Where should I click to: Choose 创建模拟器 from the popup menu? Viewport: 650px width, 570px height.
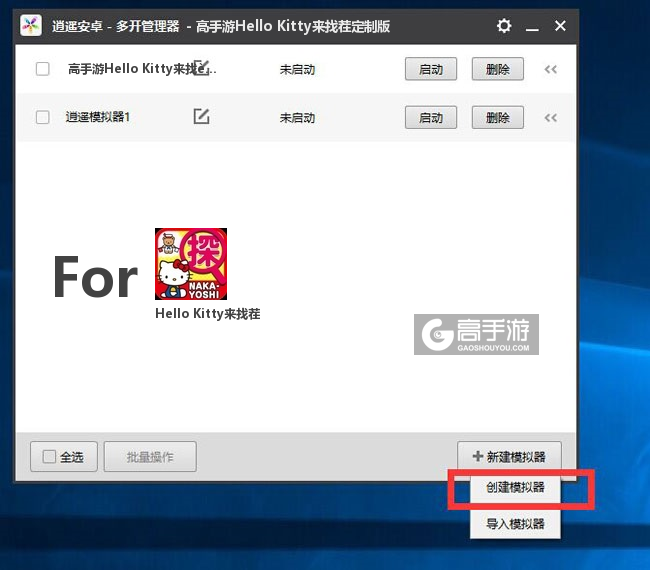coord(515,488)
